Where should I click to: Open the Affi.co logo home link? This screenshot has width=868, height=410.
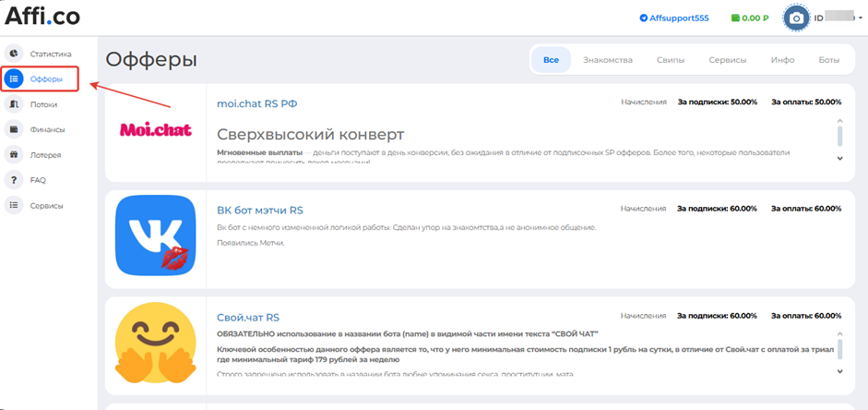42,16
